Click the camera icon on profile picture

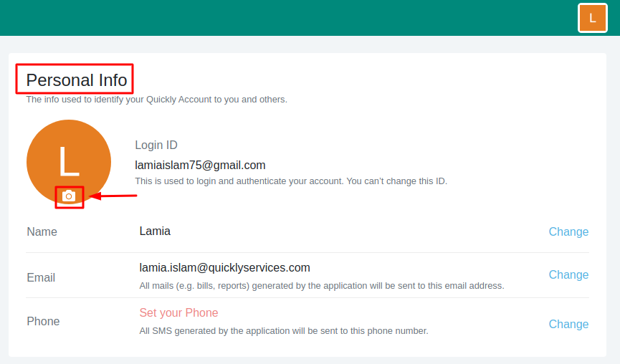click(69, 196)
